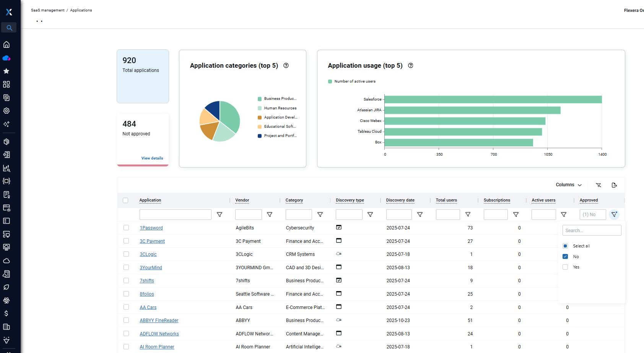Click View details on Not approved card

(152, 158)
